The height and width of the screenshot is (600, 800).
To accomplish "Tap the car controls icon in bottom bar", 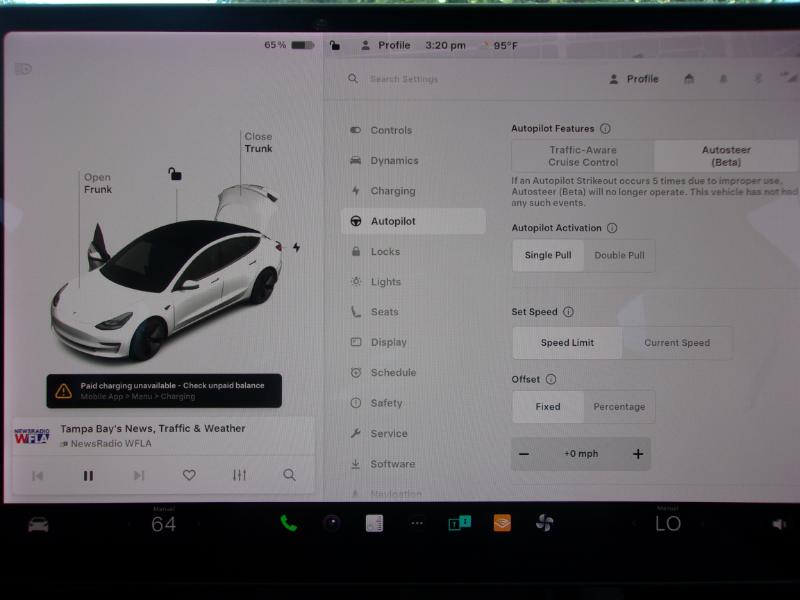I will (38, 525).
